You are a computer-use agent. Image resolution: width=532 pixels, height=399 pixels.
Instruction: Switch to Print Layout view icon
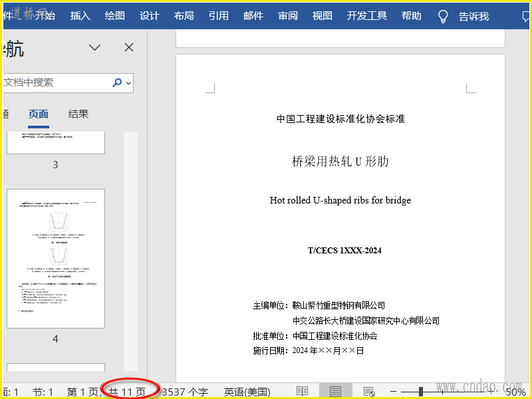click(x=336, y=392)
